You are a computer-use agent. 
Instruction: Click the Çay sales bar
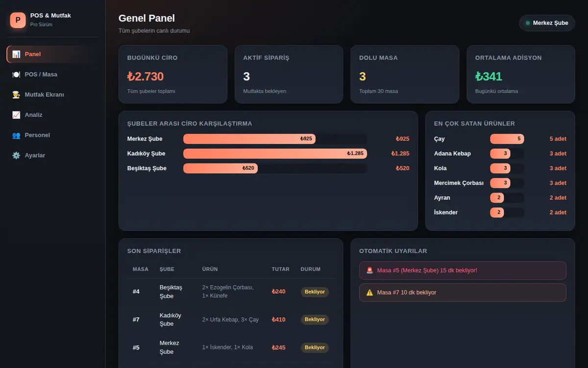tap(507, 139)
